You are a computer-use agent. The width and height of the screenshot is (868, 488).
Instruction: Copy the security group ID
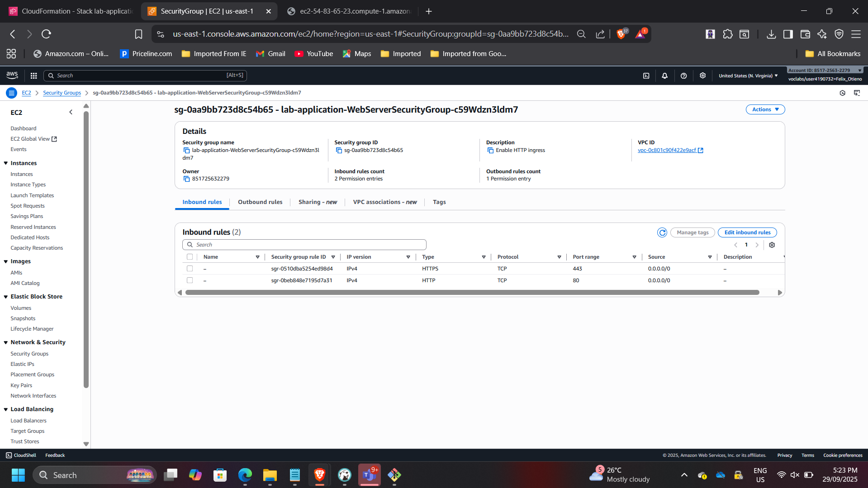point(339,151)
